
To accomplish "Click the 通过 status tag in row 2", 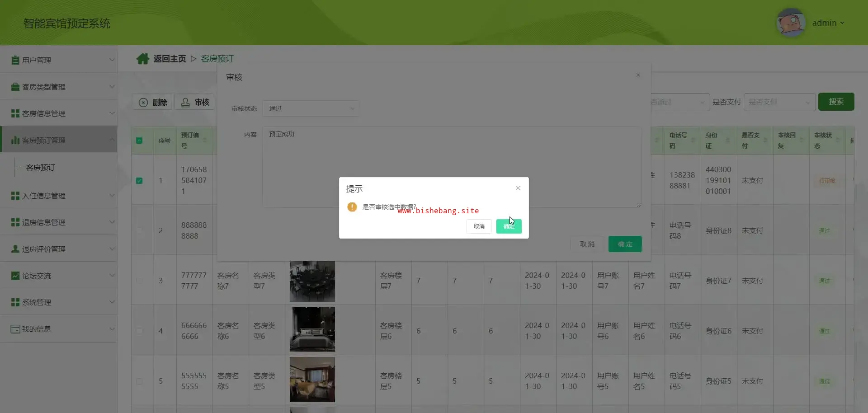I will pos(825,231).
